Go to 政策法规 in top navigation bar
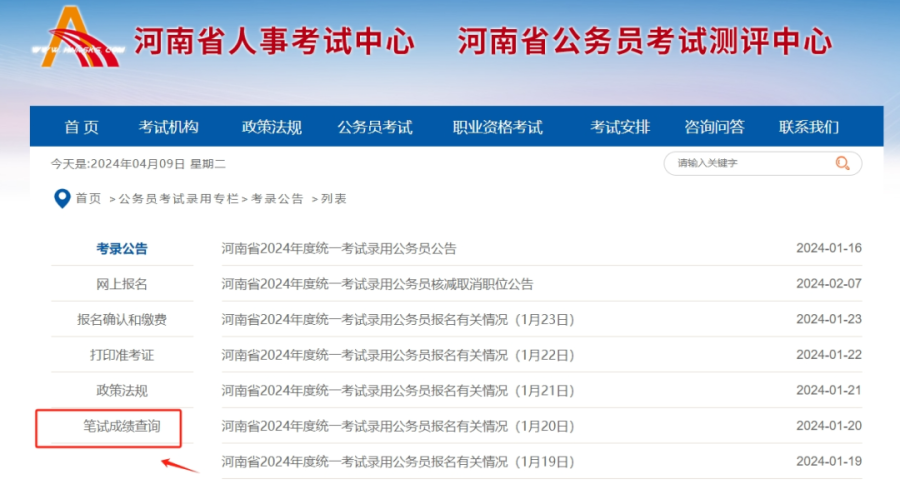The image size is (900, 489). (x=271, y=127)
